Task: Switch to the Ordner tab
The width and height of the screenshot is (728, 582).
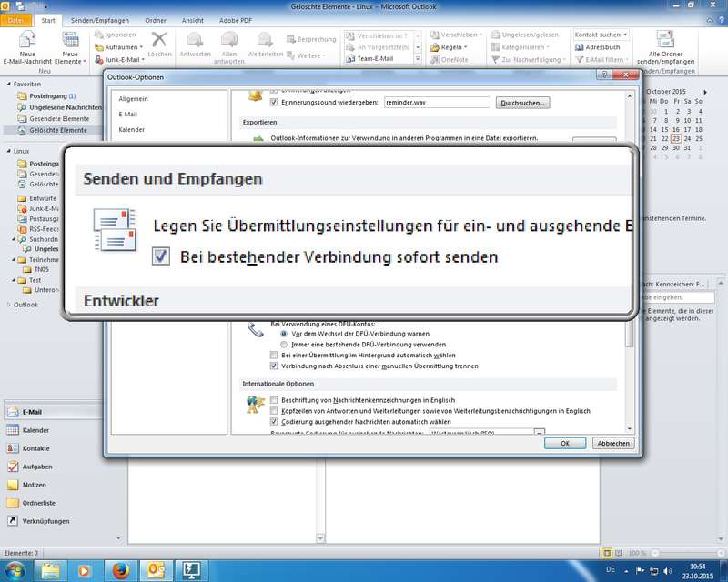Action: [155, 20]
